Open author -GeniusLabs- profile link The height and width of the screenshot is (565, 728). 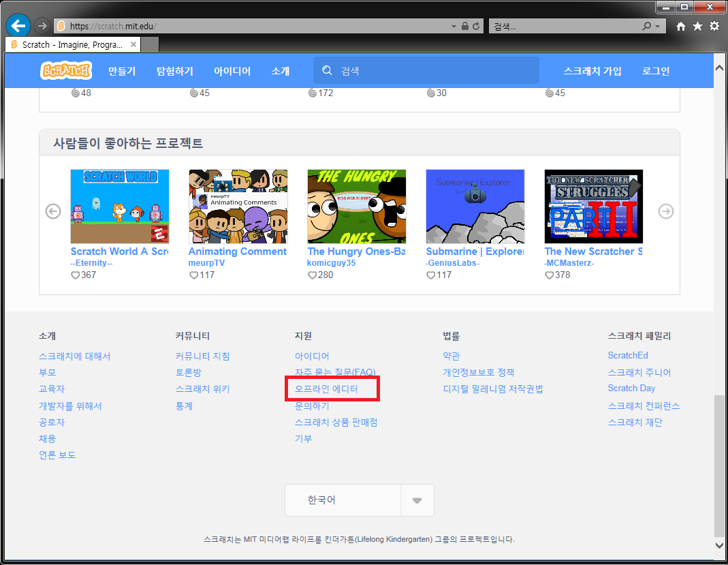point(453,263)
